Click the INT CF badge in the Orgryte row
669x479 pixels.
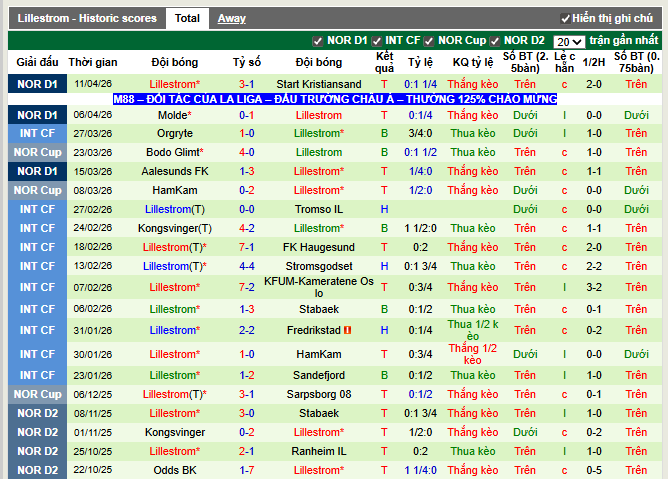click(x=37, y=133)
